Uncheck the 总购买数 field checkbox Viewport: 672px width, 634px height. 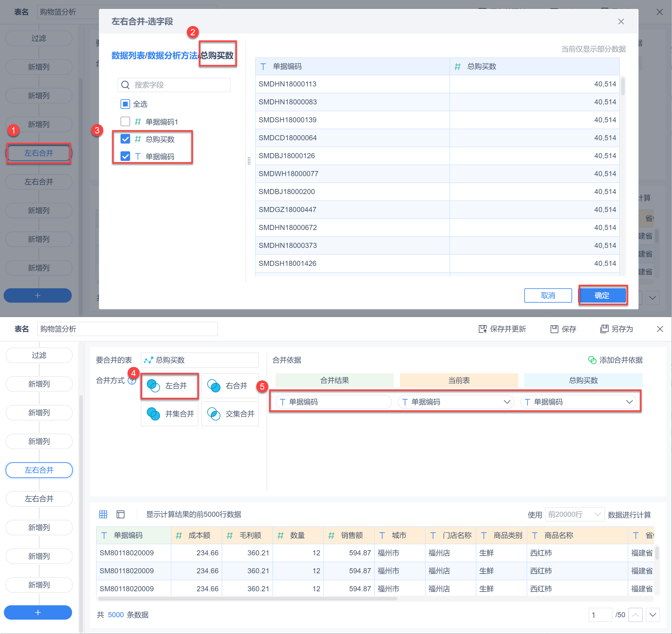[125, 139]
